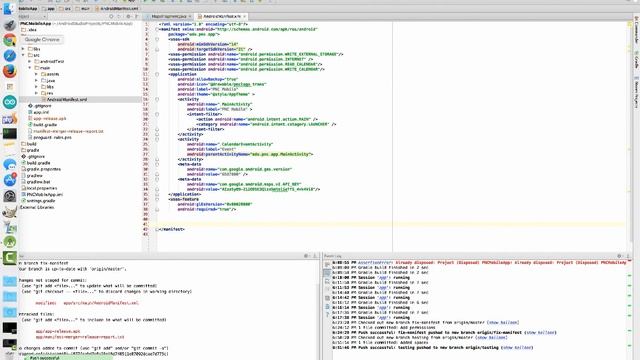The height and width of the screenshot is (360, 640).
Task: Click scroll-from-source target icon in Project panel
Action: 111,16
